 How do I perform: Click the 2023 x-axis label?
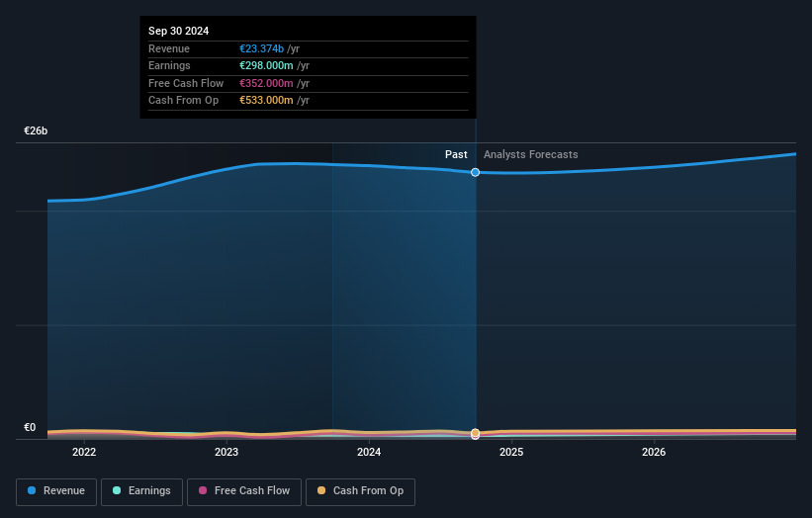226,452
